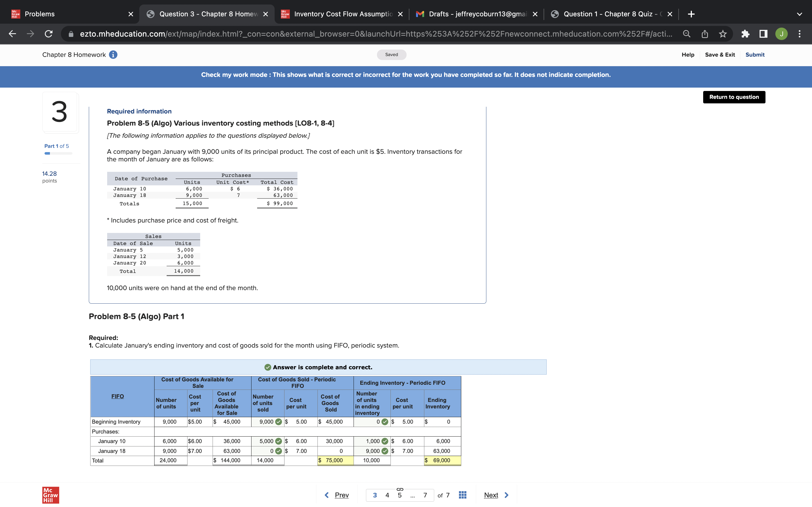The width and height of the screenshot is (812, 507).
Task: Switch to the Gmail Drafts tab
Action: tap(476, 14)
